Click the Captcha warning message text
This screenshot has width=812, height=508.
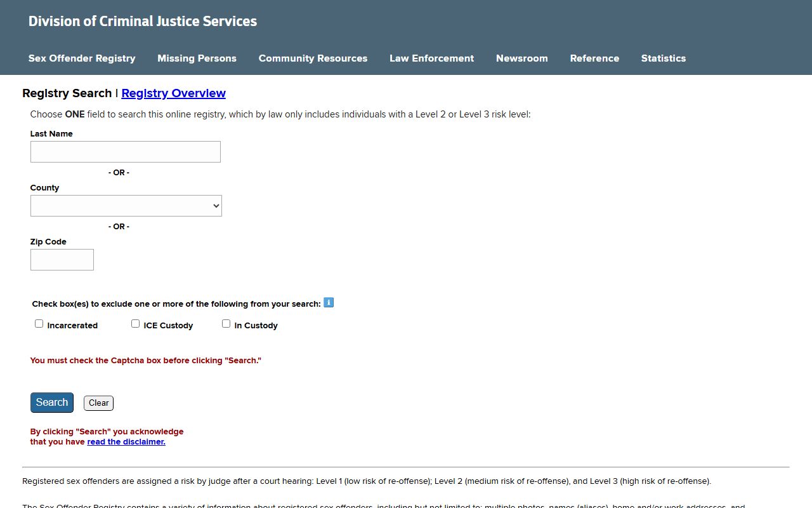(146, 361)
